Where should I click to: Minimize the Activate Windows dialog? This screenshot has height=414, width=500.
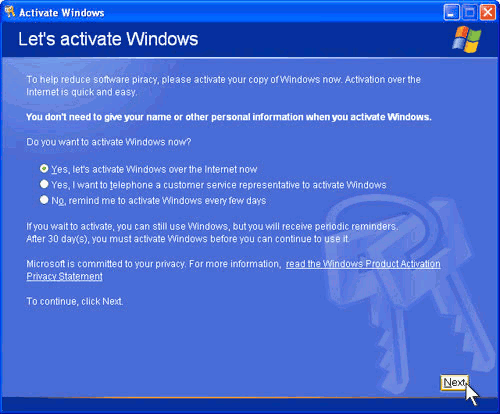452,13
